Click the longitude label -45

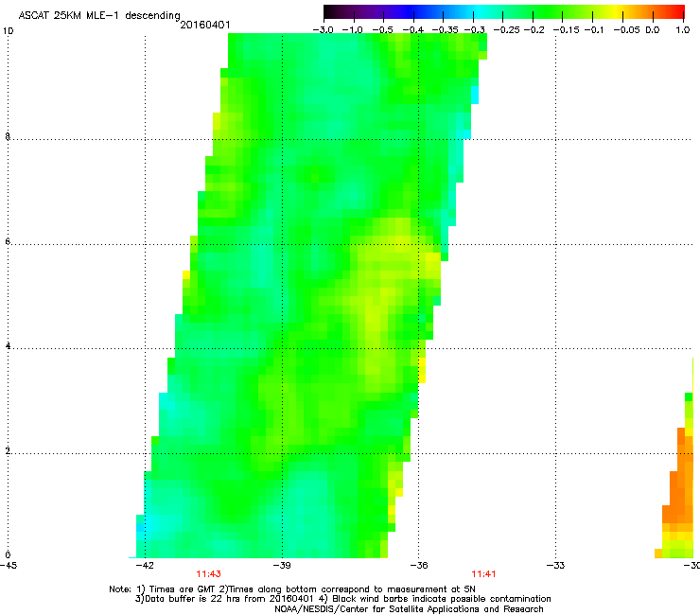coord(9,566)
